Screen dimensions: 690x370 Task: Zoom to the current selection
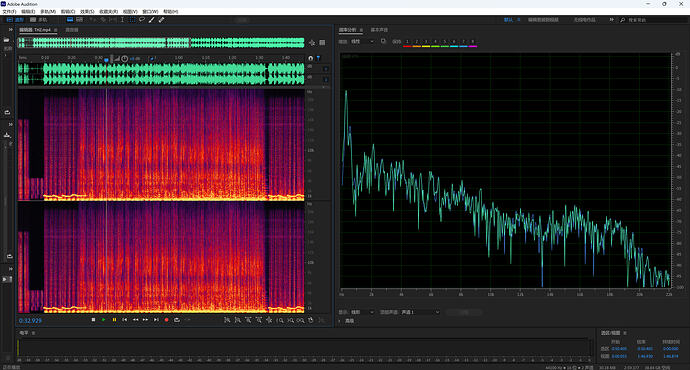click(x=301, y=320)
